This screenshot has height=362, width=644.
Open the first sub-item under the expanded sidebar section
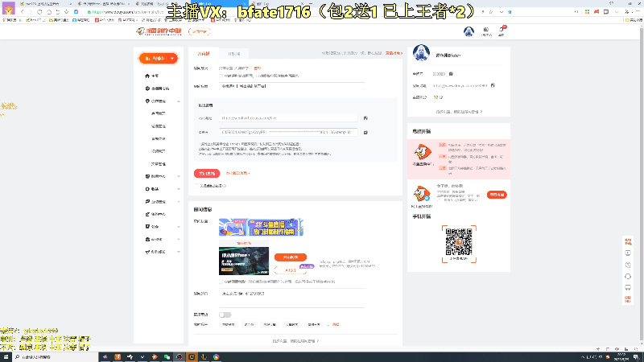click(x=158, y=113)
